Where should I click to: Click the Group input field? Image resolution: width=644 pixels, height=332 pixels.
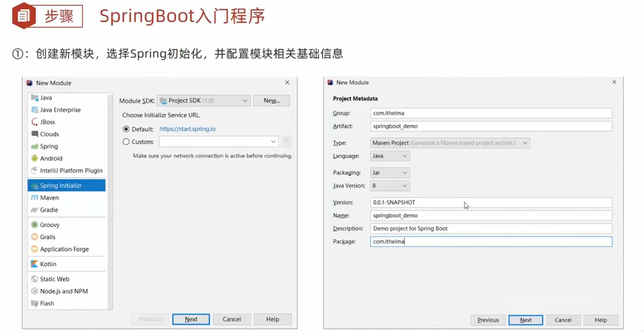491,113
